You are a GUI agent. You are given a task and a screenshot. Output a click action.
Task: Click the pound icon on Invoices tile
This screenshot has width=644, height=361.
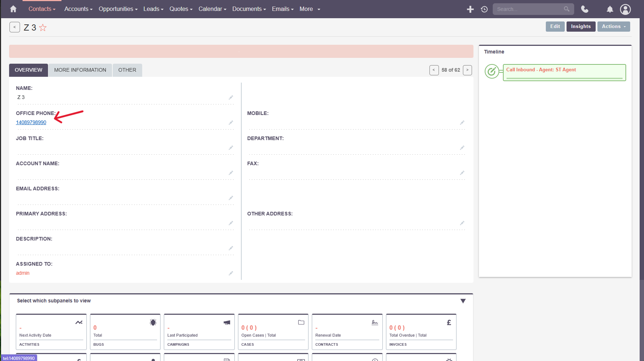[448, 322]
